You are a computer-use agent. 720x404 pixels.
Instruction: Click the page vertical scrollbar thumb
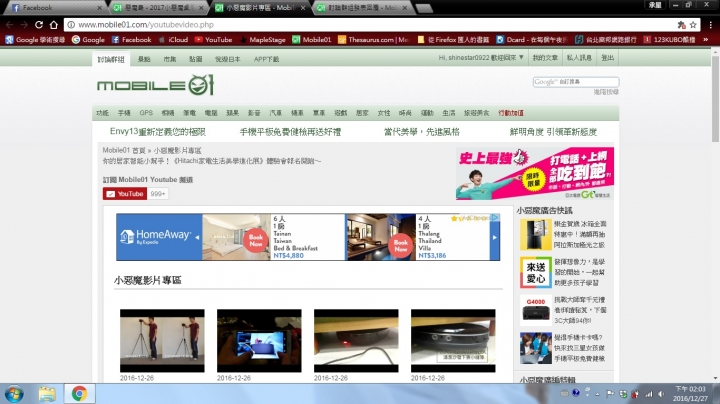[715, 99]
